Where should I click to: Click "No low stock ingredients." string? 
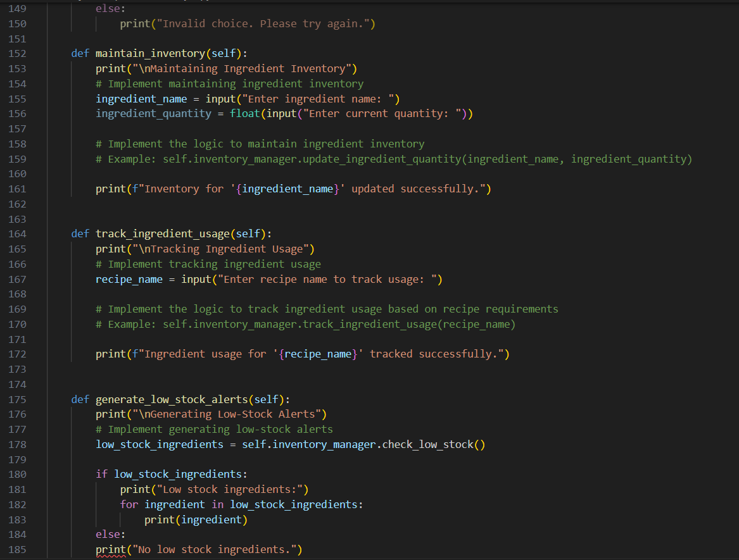click(x=215, y=550)
